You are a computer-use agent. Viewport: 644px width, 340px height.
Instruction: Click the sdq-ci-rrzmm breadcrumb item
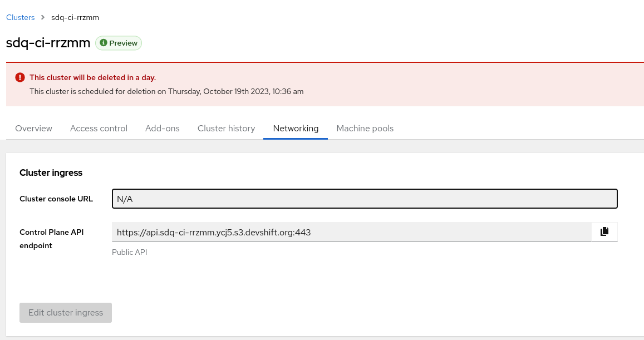tap(75, 17)
